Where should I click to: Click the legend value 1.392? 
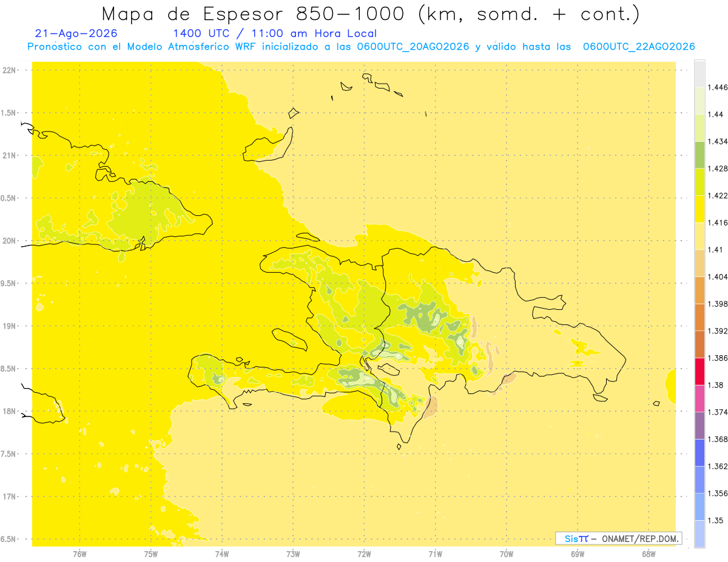(x=718, y=331)
